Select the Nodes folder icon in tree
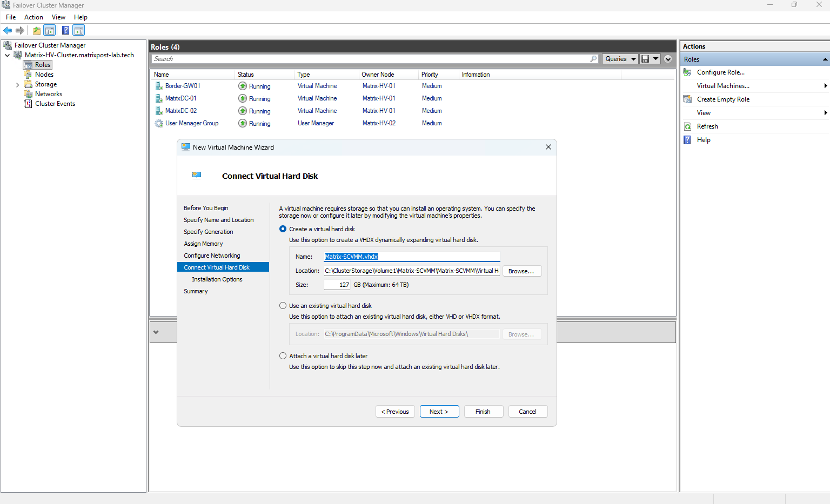 (x=28, y=75)
